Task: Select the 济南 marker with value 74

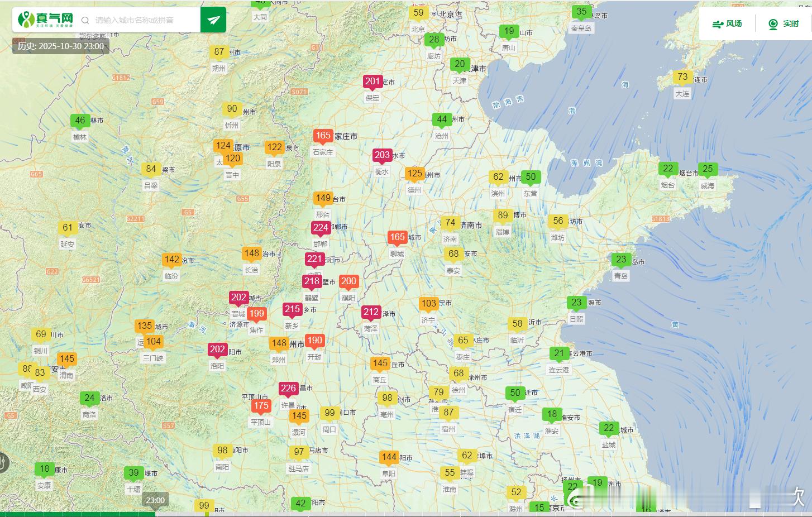Action: click(x=450, y=223)
